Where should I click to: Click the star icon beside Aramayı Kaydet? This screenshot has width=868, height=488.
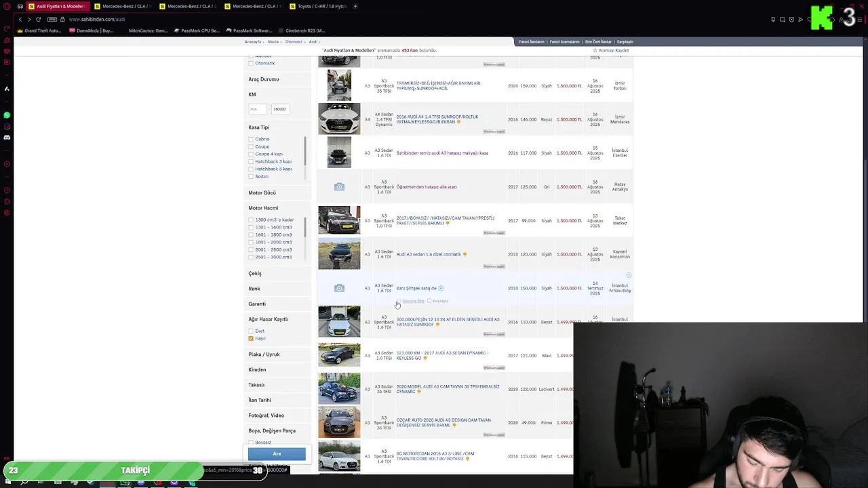595,50
